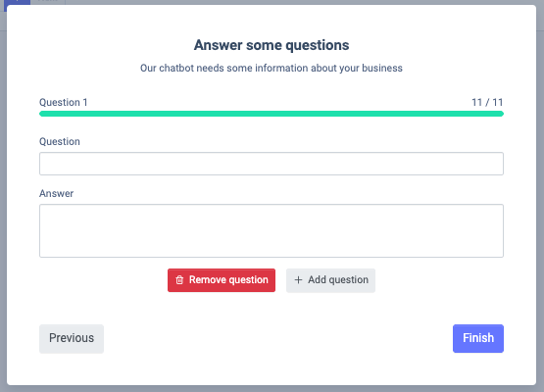
Task: Select the gray tab next to blue tab
Action: pyautogui.click(x=48, y=2)
